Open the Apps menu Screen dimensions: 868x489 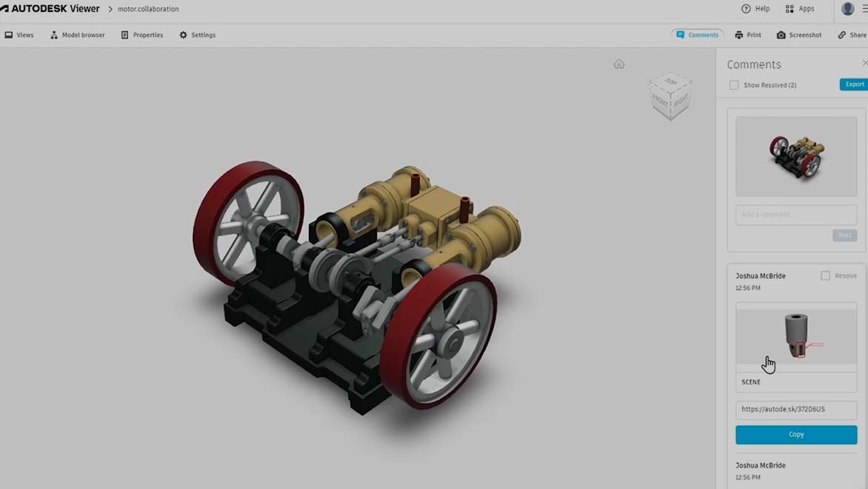point(800,8)
